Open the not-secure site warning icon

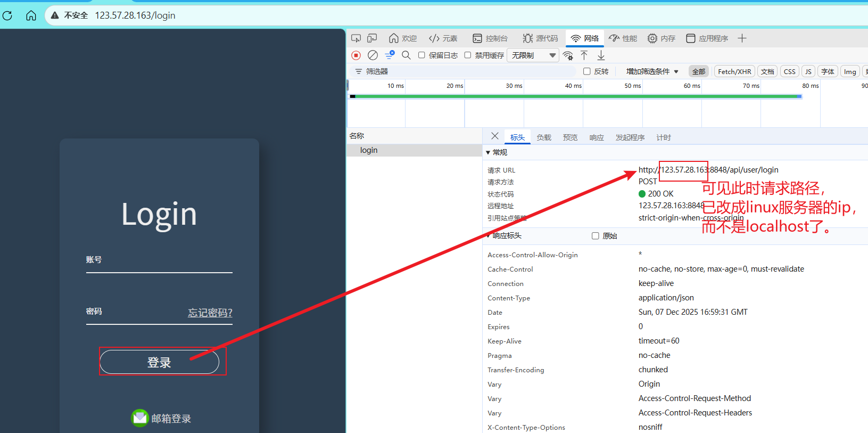[55, 15]
